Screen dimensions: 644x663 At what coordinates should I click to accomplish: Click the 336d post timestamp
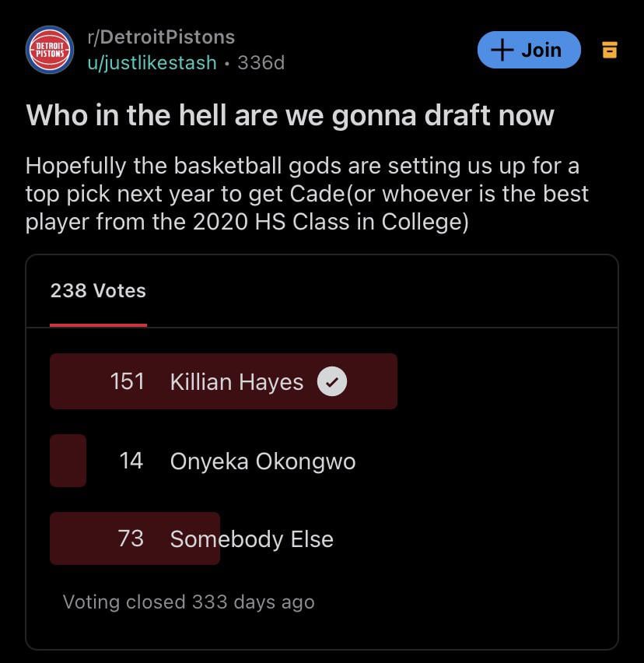pos(261,63)
